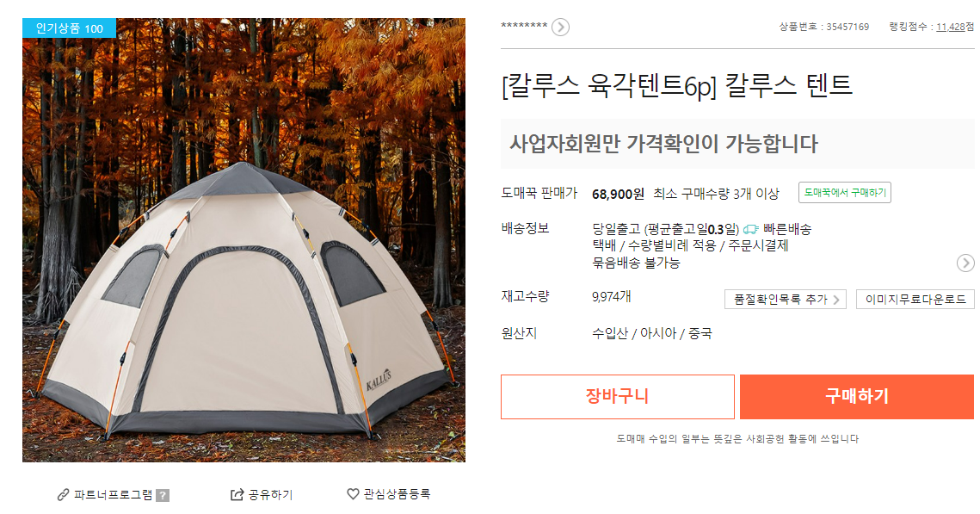Add item to cart with 장바구니

tap(618, 396)
